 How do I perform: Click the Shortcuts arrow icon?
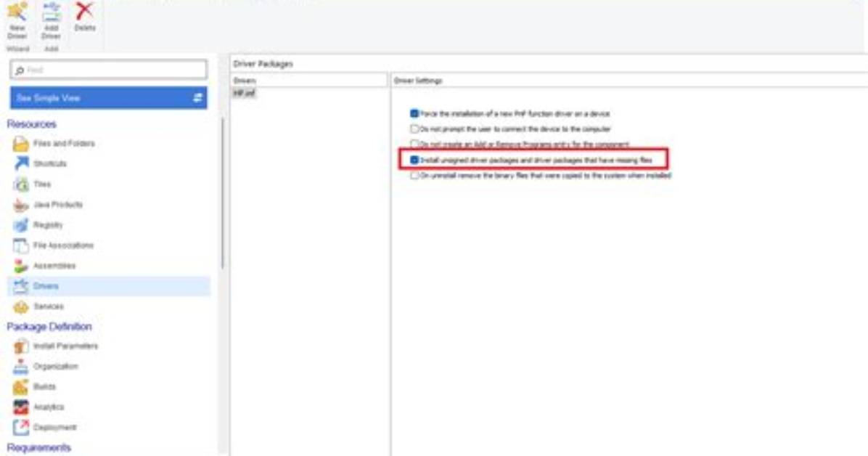tap(20, 163)
